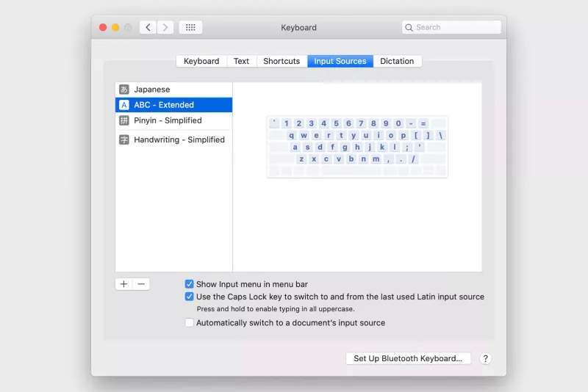Click Set Up Bluetooth Keyboard button
The height and width of the screenshot is (392, 588).
click(408, 359)
